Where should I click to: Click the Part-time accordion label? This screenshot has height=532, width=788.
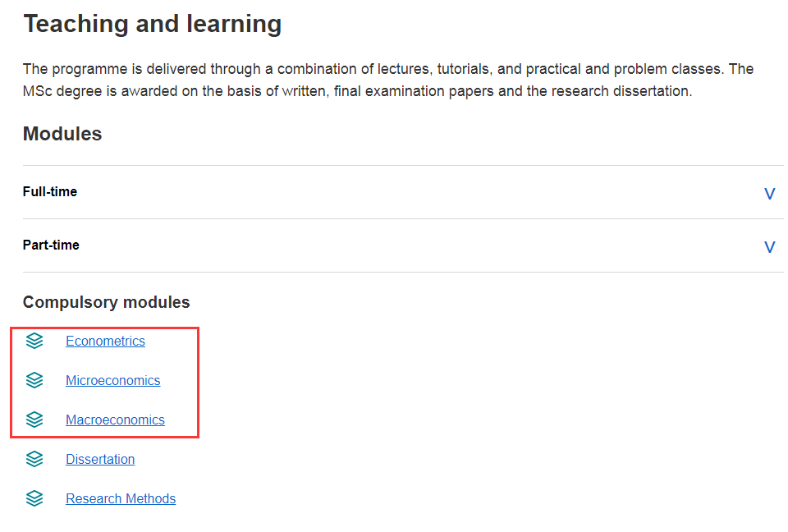click(x=51, y=245)
